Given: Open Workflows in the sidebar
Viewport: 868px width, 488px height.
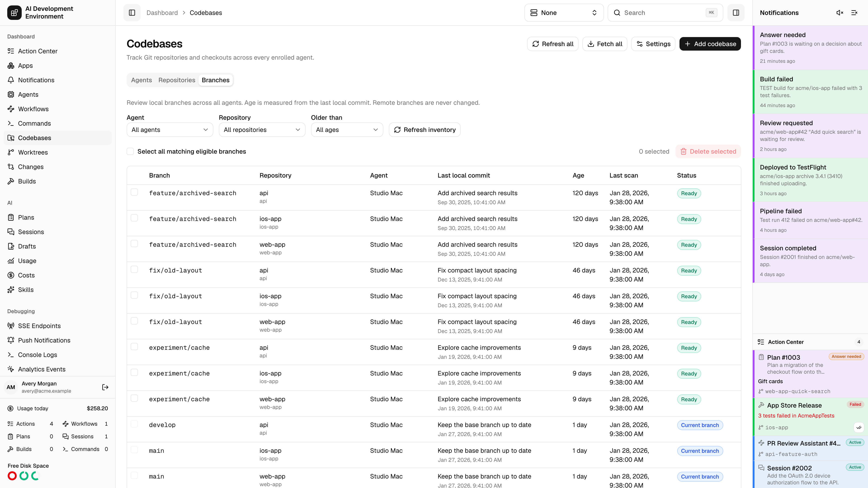Looking at the screenshot, I should pos(58,109).
